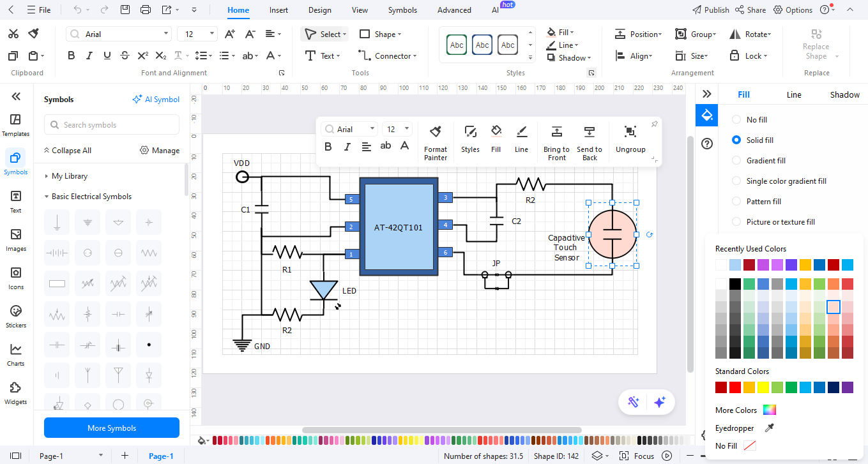Click the Focus mode in status bar

click(637, 456)
